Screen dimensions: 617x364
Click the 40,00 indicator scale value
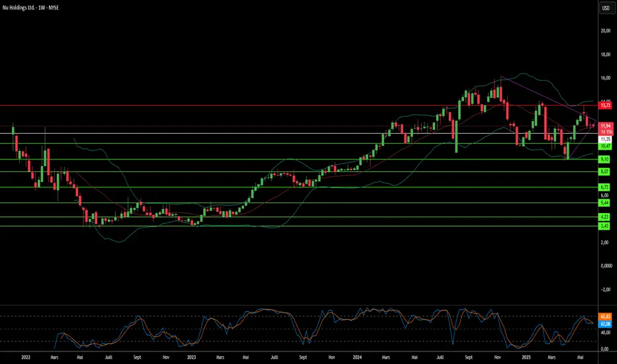pyautogui.click(x=606, y=332)
